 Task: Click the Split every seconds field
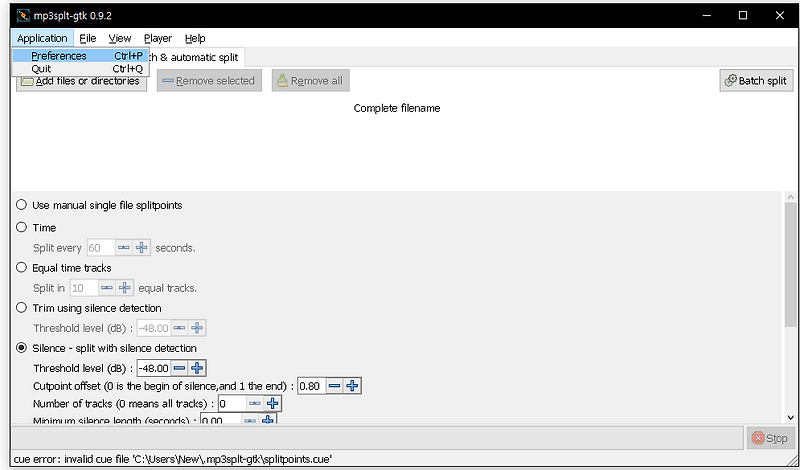(101, 248)
